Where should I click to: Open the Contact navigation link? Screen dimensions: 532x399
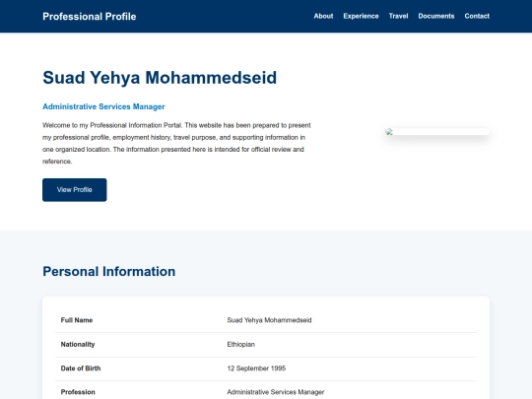[477, 16]
